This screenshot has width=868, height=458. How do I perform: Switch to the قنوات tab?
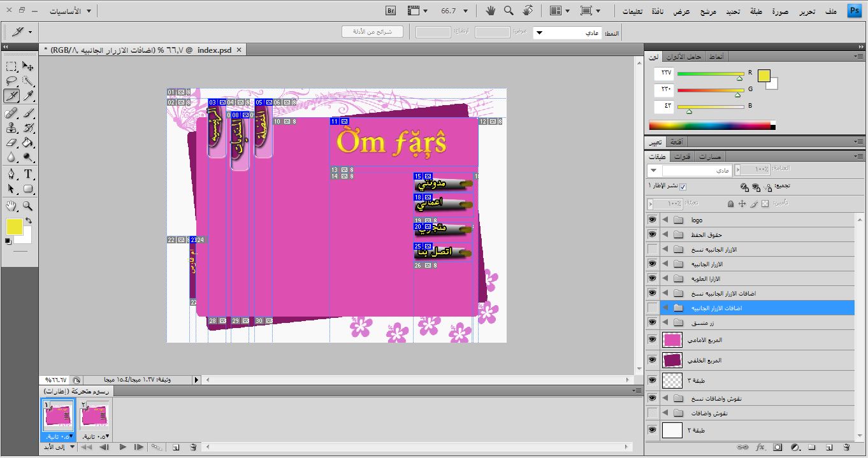[x=682, y=157]
